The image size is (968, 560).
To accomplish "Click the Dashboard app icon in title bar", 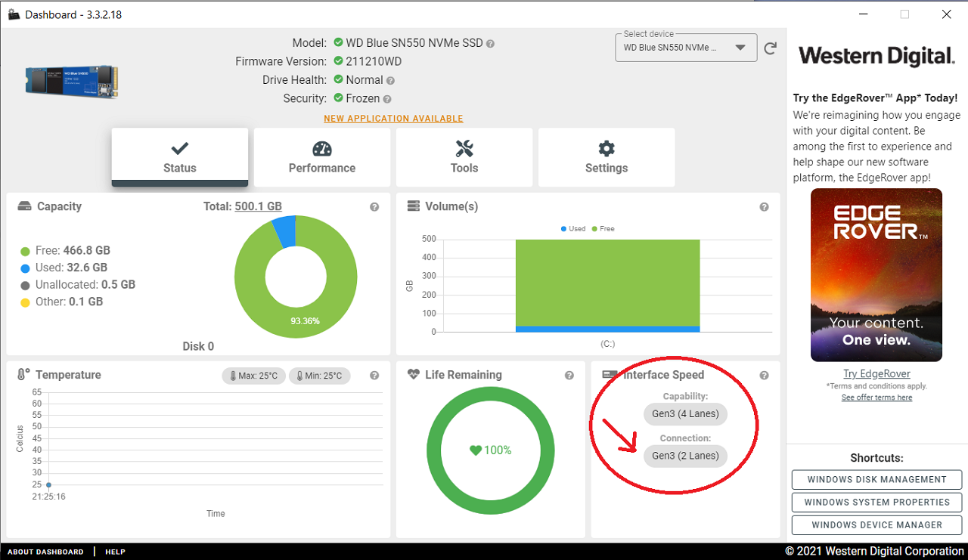I will point(14,14).
